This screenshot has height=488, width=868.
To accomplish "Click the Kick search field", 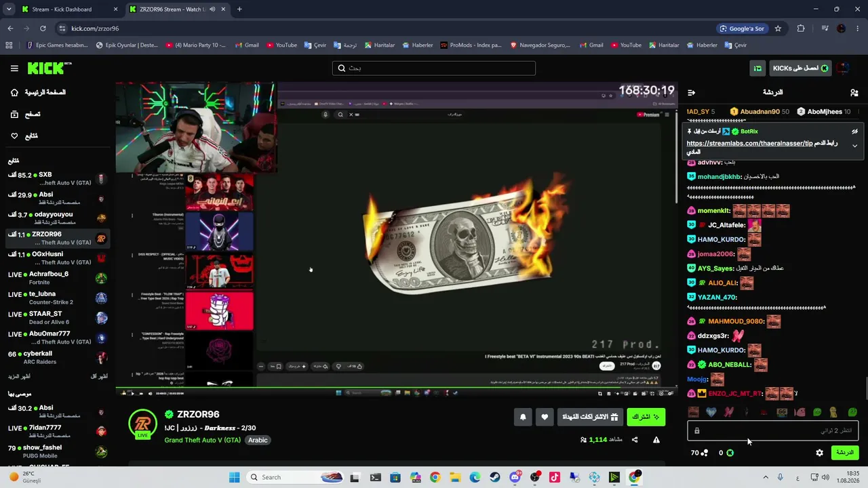I will pyautogui.click(x=434, y=68).
